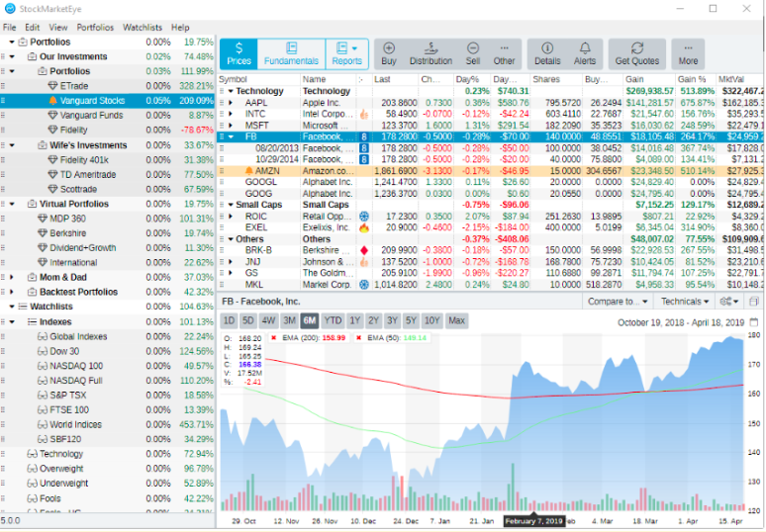Record a Distribution transaction
The image size is (766, 532).
pos(431,53)
